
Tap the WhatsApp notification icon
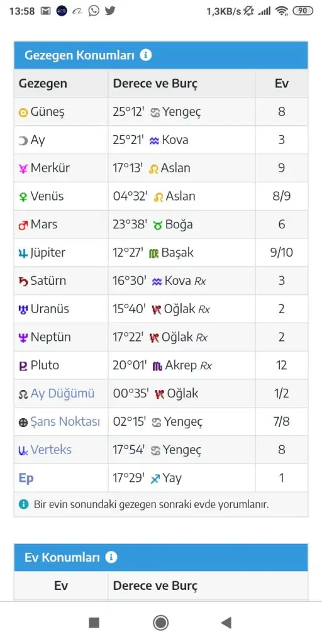click(94, 11)
